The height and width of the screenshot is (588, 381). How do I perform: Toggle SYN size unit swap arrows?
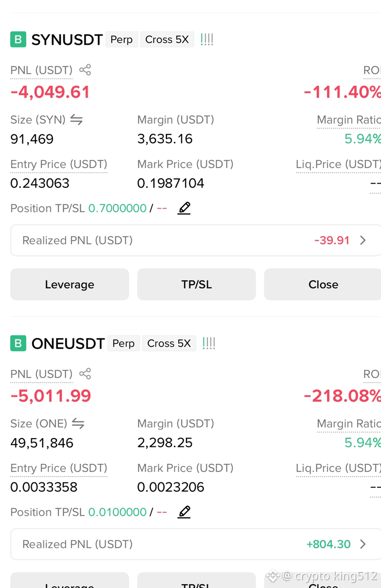point(76,120)
